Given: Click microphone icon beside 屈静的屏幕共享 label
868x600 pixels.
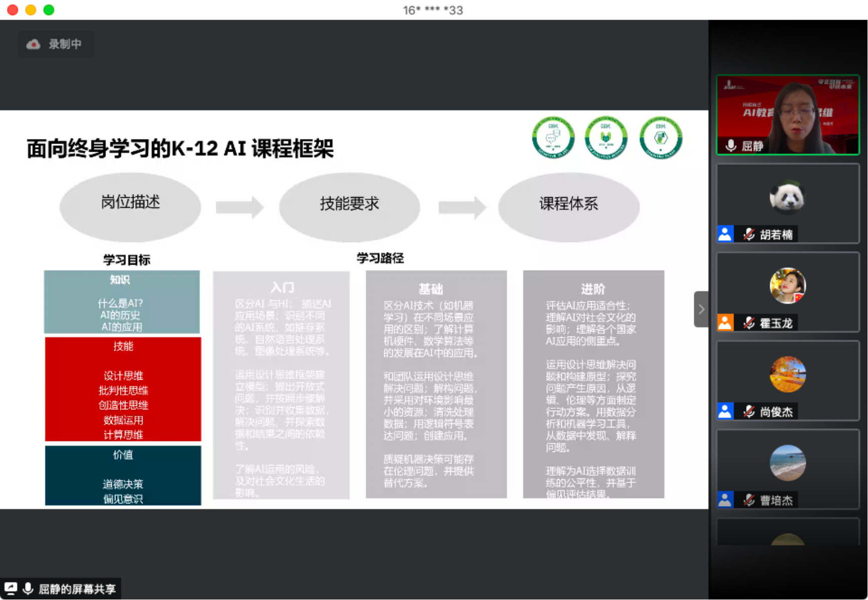Looking at the screenshot, I should tap(28, 588).
